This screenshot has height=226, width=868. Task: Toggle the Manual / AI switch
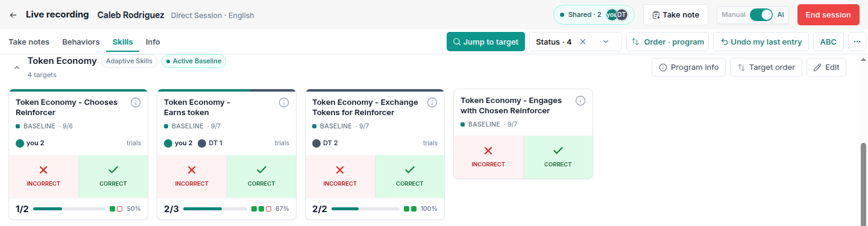click(x=761, y=15)
